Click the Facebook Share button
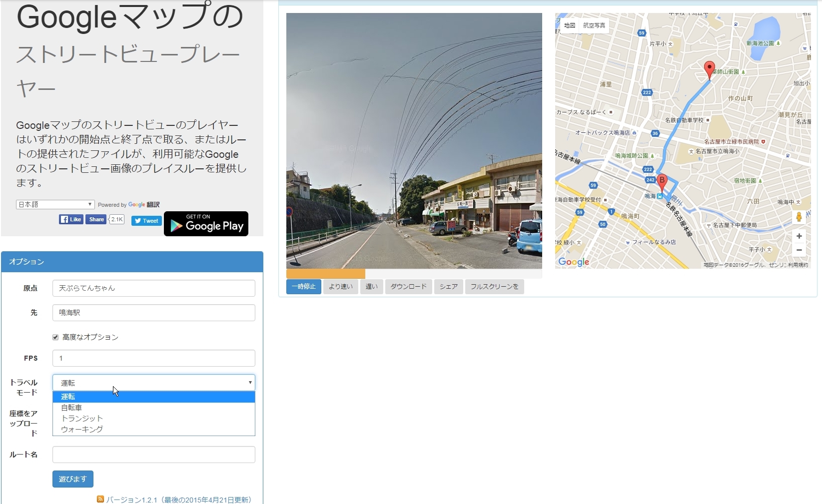Image resolution: width=822 pixels, height=504 pixels. (96, 219)
